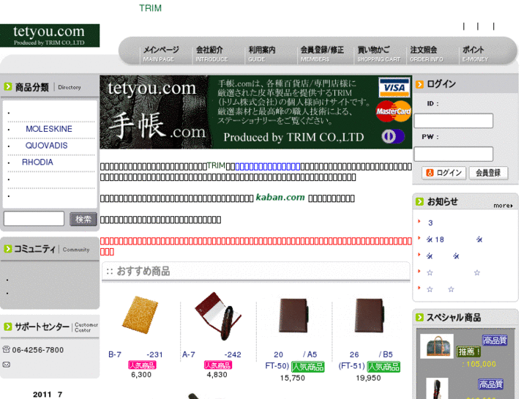
Task: Click the 検索 search button
Action: pos(83,219)
